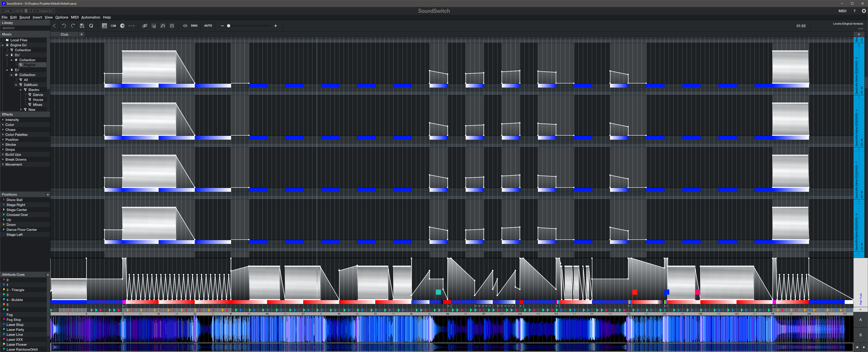Viewport: 868px width, 352px height.
Task: Click the waveform overview scrollbar strip
Action: tap(452, 347)
